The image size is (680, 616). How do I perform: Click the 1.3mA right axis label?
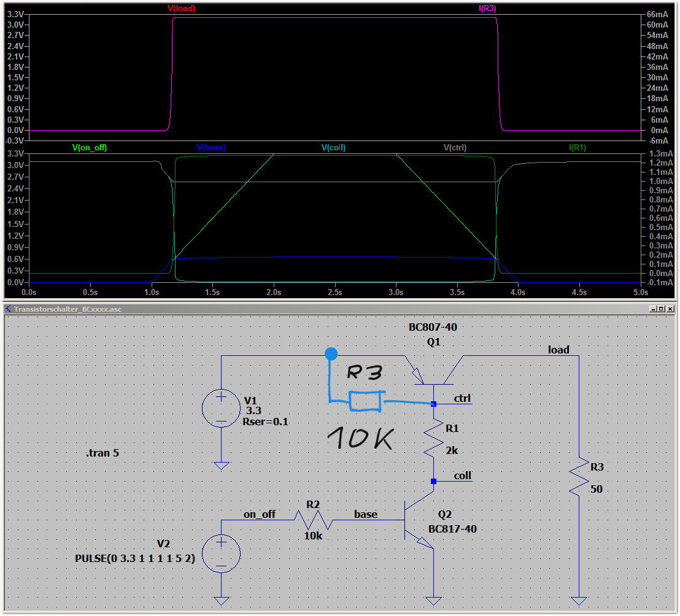[x=661, y=153]
